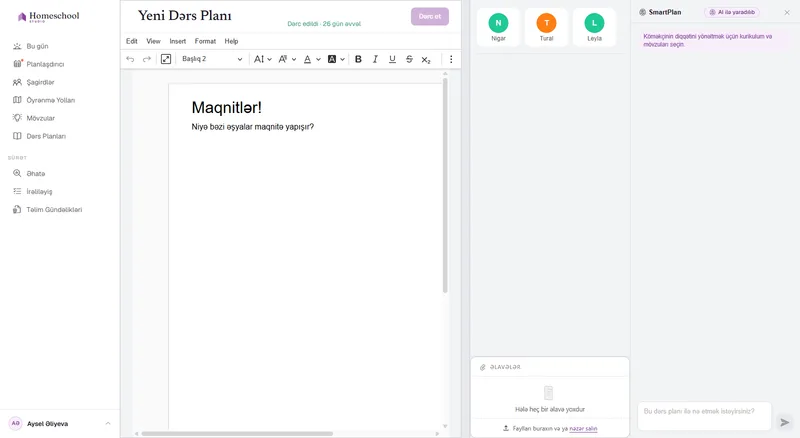Open the font size dropdown

pos(263,59)
